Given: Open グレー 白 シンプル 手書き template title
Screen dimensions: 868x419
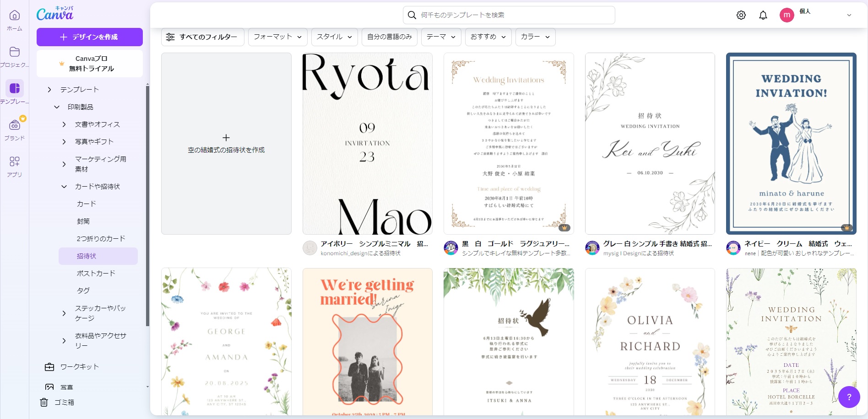Looking at the screenshot, I should coord(657,244).
